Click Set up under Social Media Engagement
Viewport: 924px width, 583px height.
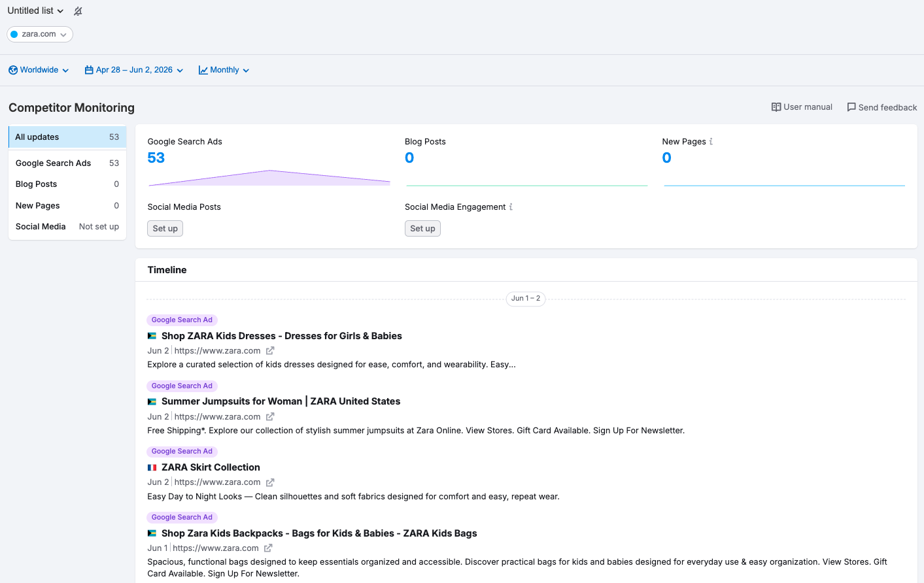422,228
